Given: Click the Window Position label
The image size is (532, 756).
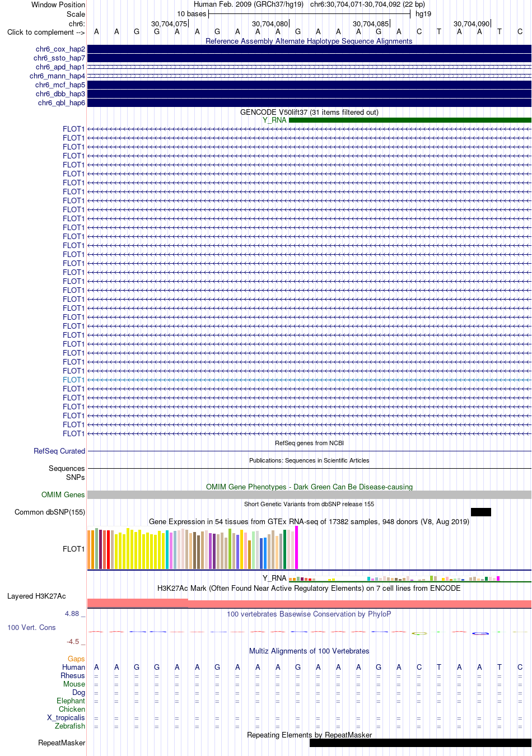Looking at the screenshot, I should tap(58, 4).
